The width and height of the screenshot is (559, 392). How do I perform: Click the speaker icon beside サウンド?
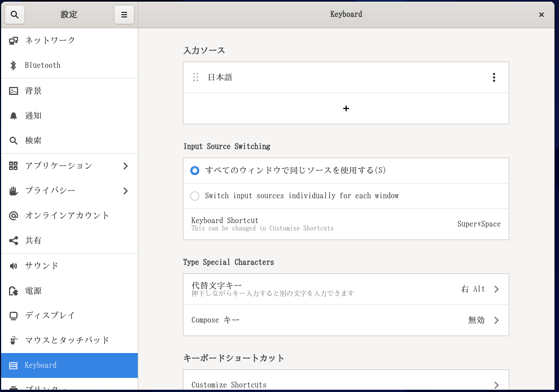tap(14, 265)
